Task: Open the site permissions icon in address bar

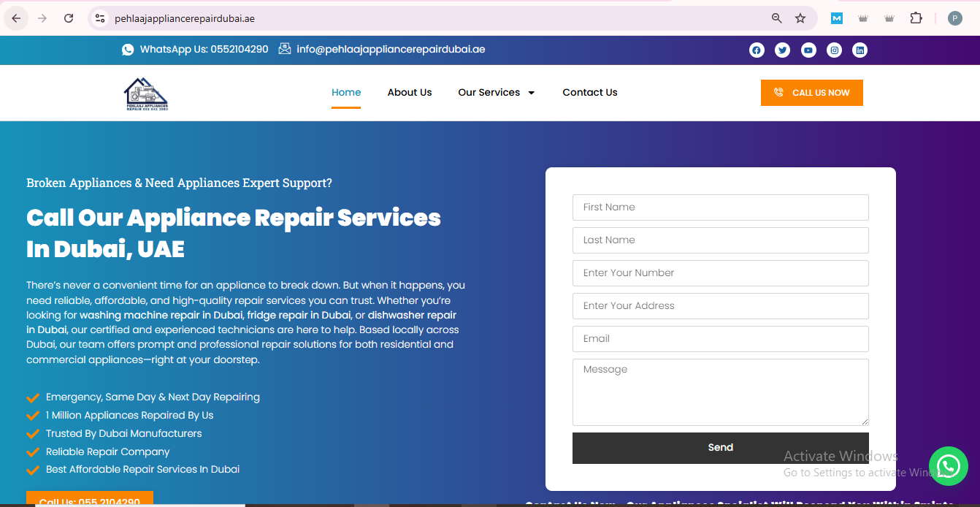Action: click(x=99, y=18)
